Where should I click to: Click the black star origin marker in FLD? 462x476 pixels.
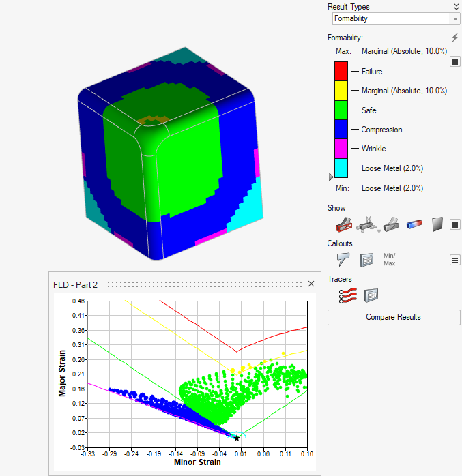(x=237, y=438)
